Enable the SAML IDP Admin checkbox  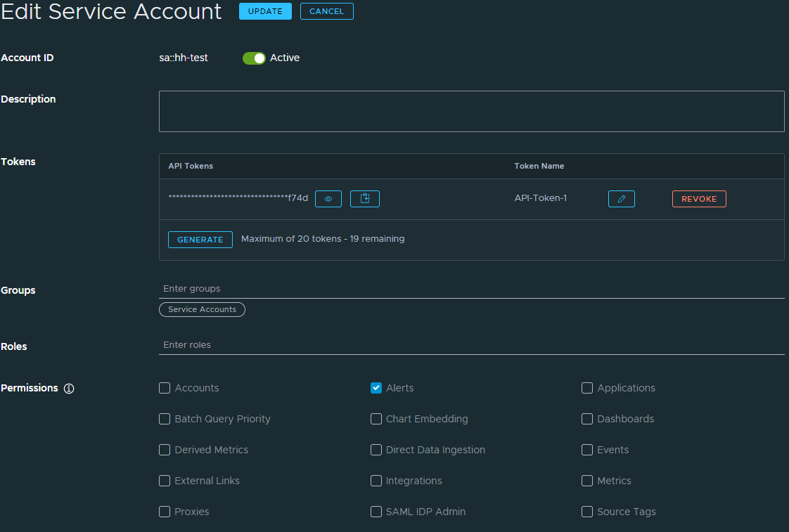tap(376, 512)
